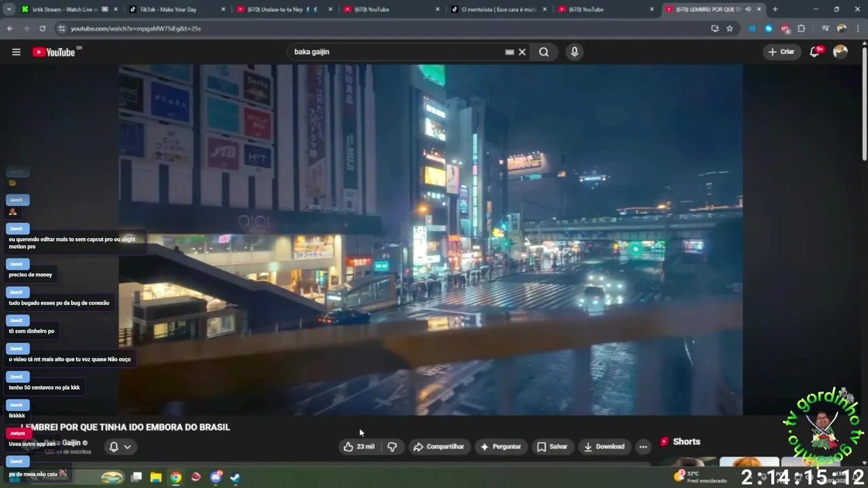Screen dimensions: 868x488
Task: Open the Criar (create) button
Action: click(781, 52)
